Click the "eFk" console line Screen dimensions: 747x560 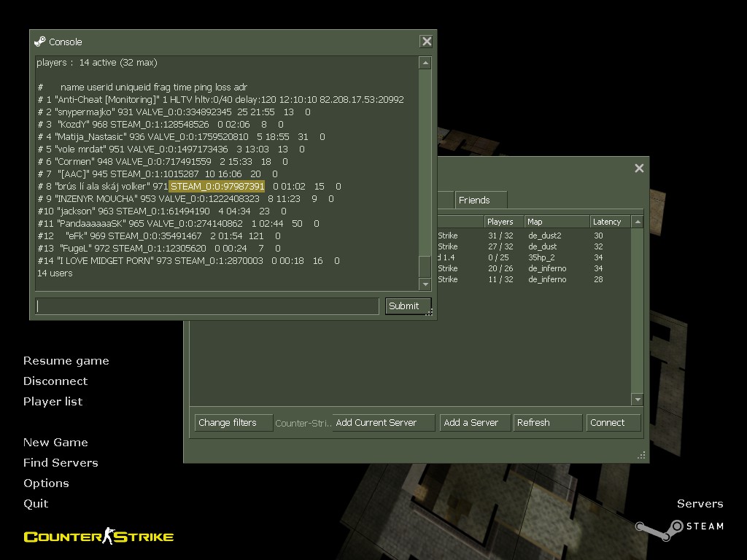coord(159,236)
